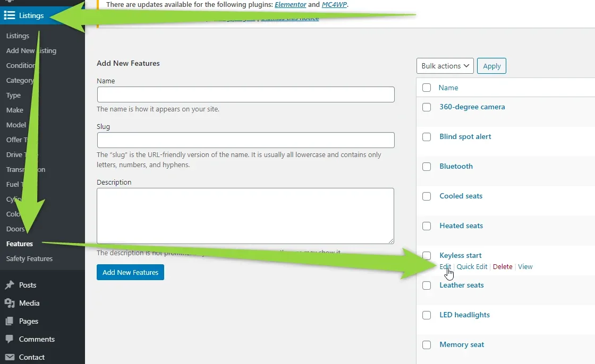Viewport: 595px width, 364px height.
Task: Focus the Name input field
Action: 245,94
